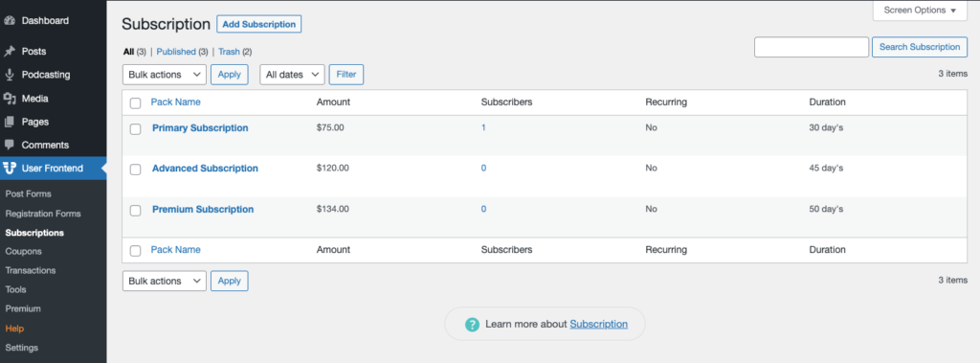Click the Podcasting microphone icon
The height and width of the screenshot is (363, 980).
coord(10,75)
